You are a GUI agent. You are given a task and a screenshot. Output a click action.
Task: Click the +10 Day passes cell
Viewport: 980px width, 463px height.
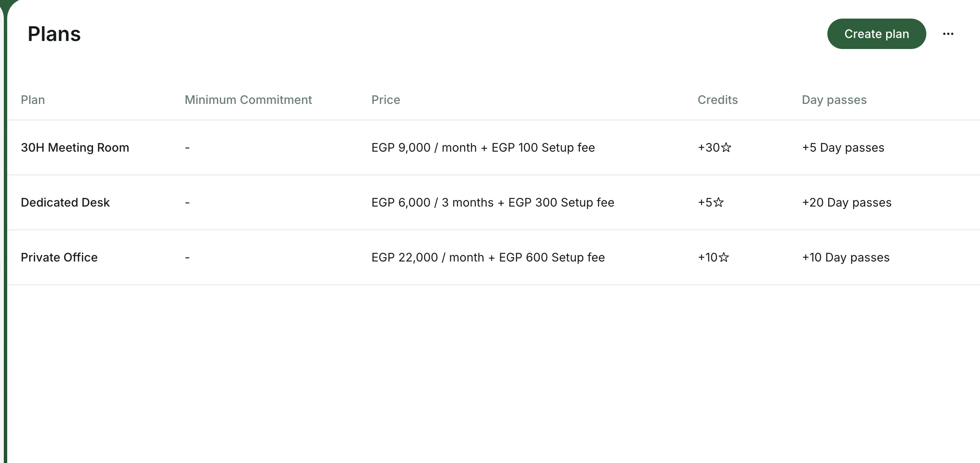[x=846, y=257]
